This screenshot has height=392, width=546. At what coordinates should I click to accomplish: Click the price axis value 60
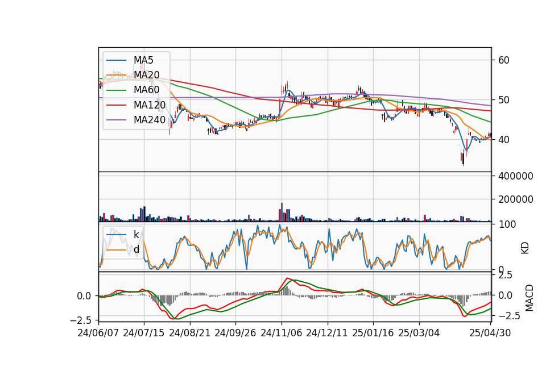pos(504,60)
